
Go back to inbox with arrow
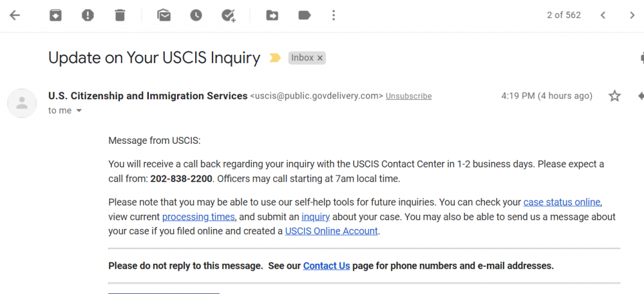[15, 15]
